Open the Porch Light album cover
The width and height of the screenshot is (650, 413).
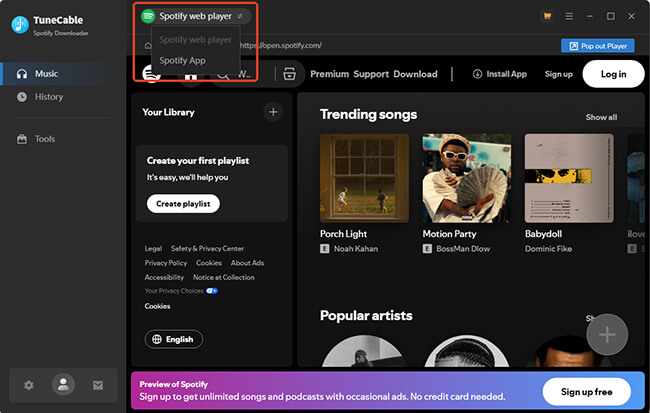[x=364, y=178]
